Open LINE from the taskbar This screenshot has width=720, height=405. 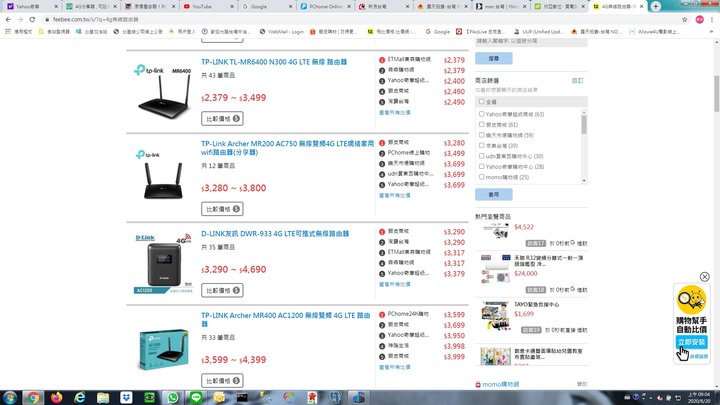196,397
